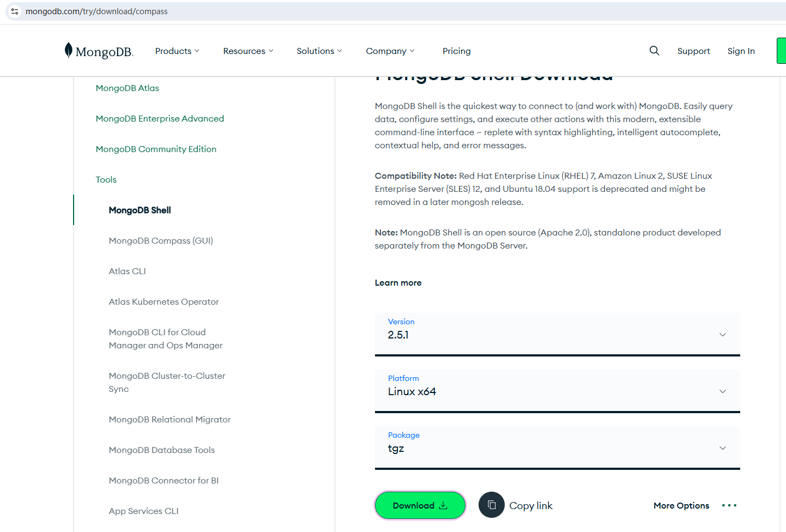This screenshot has width=786, height=532.
Task: Expand the Products menu
Action: tap(177, 51)
